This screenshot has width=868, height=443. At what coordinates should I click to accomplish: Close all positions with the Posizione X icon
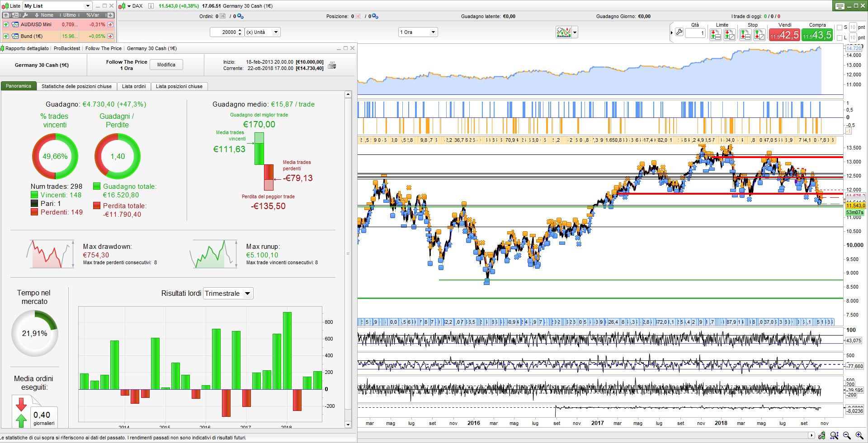coord(358,16)
